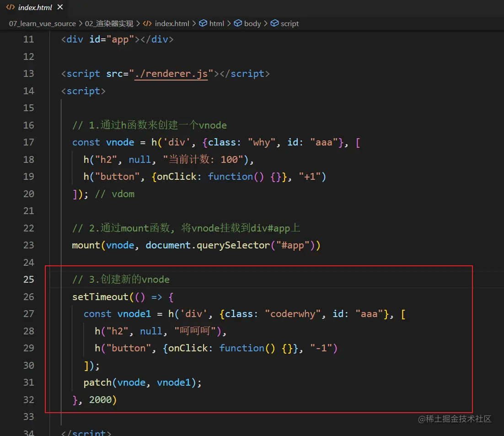Screen dimensions: 504x436
Task: Click the cube icon before html breadcrumb
Action: 203,23
